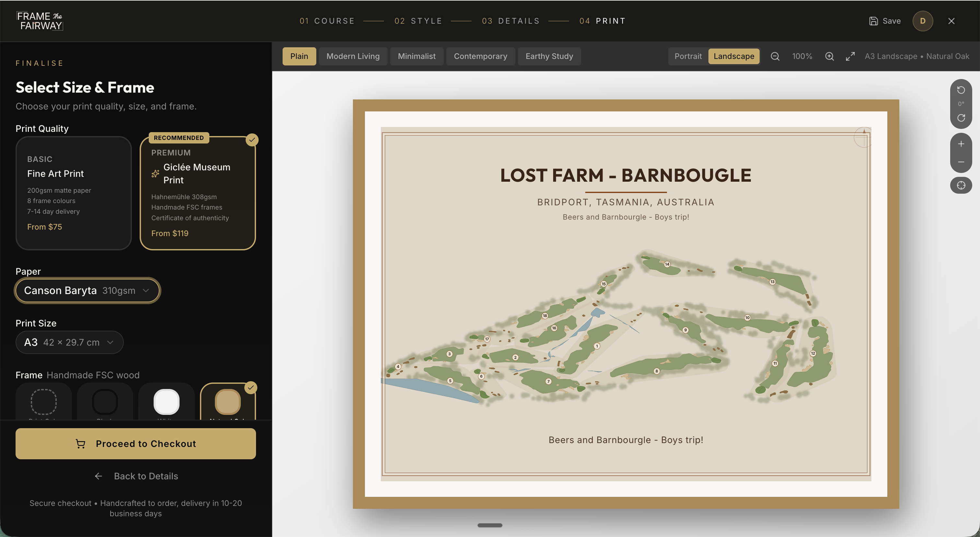Zoom in using the magnifier plus icon
This screenshot has width=980, height=537.
(x=829, y=56)
